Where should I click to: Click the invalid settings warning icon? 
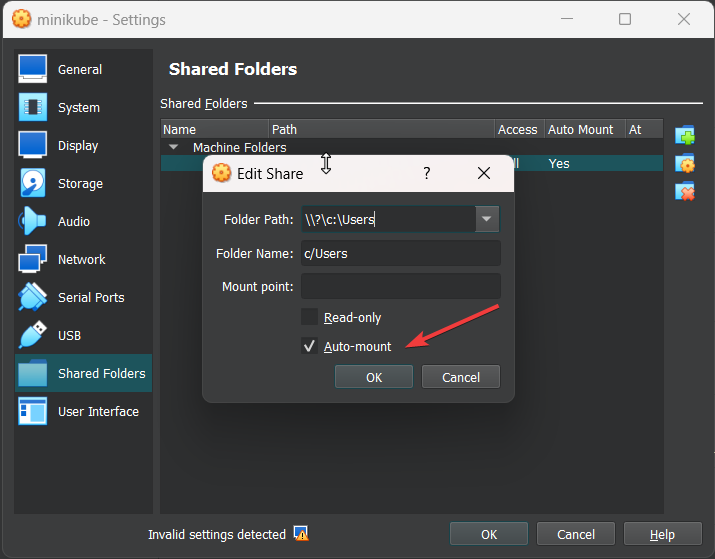(301, 534)
